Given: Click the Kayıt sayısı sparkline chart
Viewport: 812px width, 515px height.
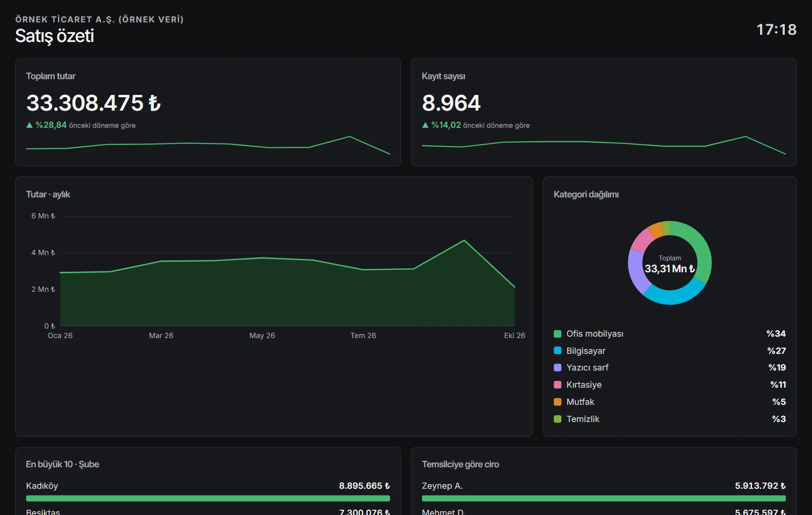Looking at the screenshot, I should [x=604, y=145].
